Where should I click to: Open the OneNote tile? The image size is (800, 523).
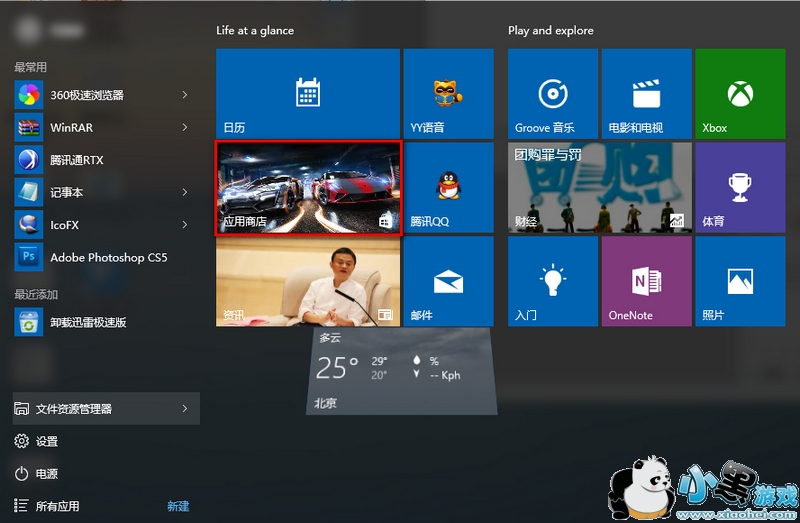[x=646, y=281]
